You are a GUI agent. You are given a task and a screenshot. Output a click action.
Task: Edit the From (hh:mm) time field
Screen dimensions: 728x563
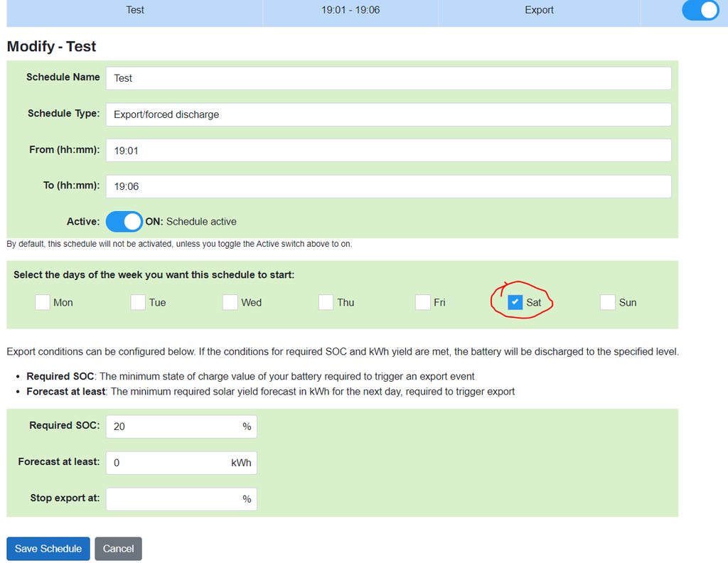(x=388, y=150)
